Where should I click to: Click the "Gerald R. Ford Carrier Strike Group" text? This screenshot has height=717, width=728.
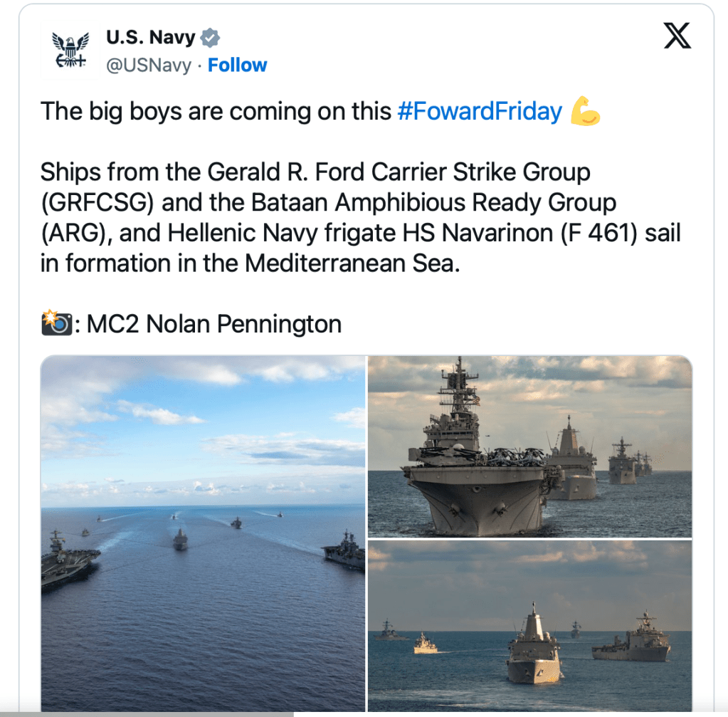(x=399, y=172)
